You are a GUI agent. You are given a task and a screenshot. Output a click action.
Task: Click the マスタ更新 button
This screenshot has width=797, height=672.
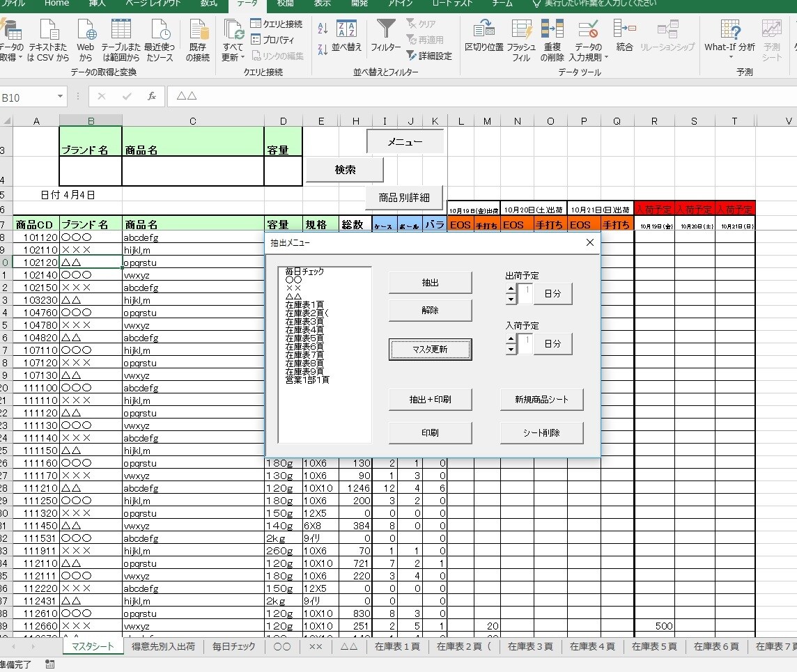430,350
